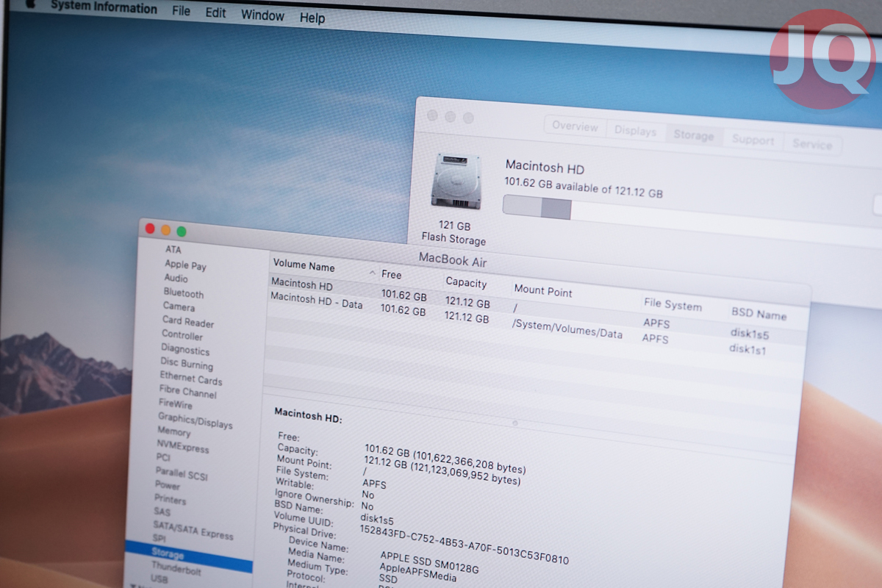
Task: Select PCI in the sidebar
Action: pyautogui.click(x=163, y=457)
